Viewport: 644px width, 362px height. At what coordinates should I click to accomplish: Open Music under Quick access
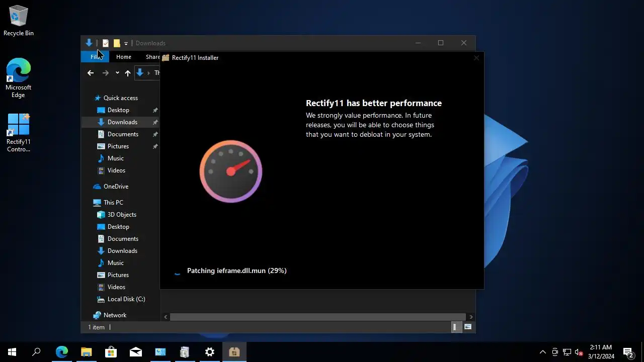pyautogui.click(x=116, y=158)
